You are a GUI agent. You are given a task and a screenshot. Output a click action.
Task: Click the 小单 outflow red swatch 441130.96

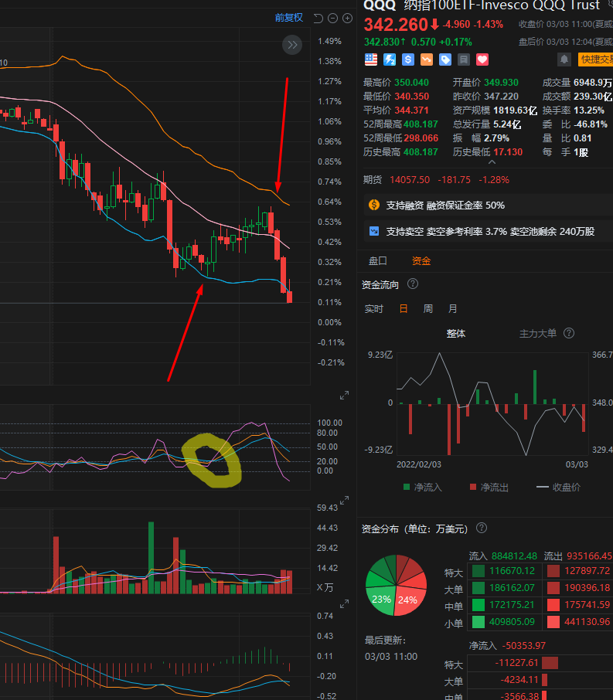[553, 622]
